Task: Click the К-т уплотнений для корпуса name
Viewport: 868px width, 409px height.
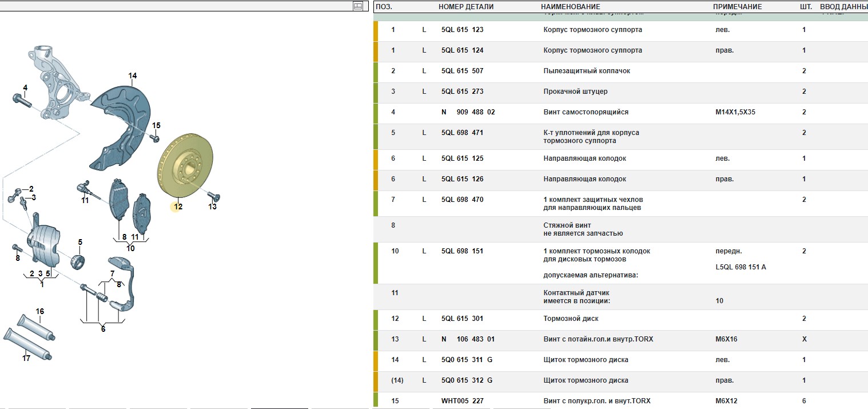Action: [591, 137]
